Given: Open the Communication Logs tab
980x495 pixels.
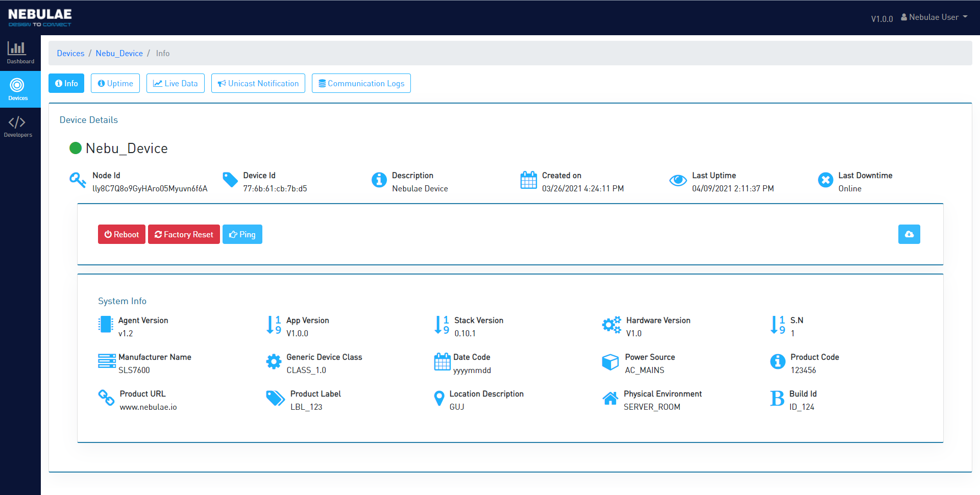Looking at the screenshot, I should (x=361, y=83).
